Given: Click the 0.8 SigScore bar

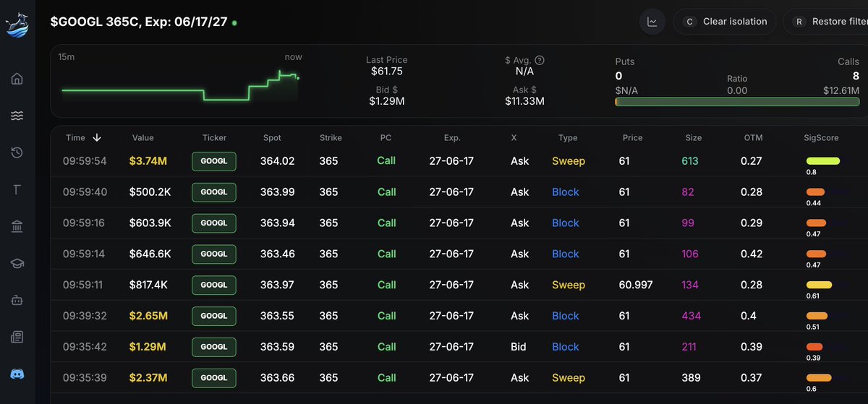Looking at the screenshot, I should coord(822,161).
